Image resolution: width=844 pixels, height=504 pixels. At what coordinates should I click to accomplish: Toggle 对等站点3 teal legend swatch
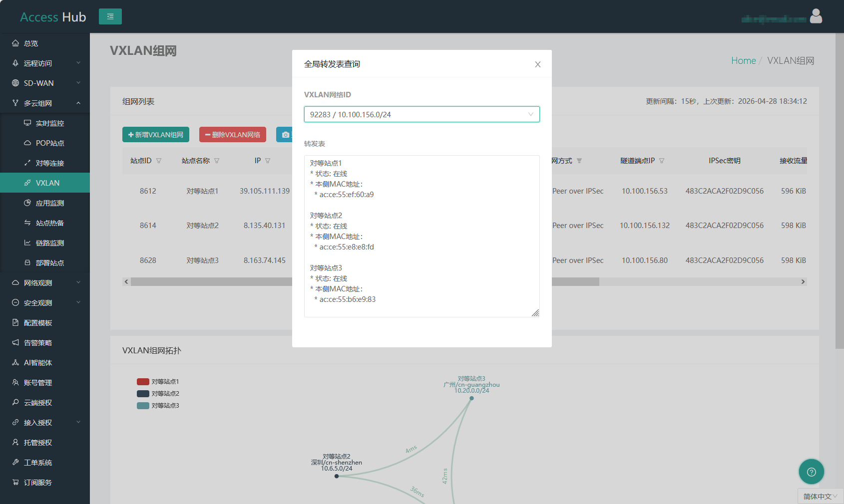coord(143,406)
